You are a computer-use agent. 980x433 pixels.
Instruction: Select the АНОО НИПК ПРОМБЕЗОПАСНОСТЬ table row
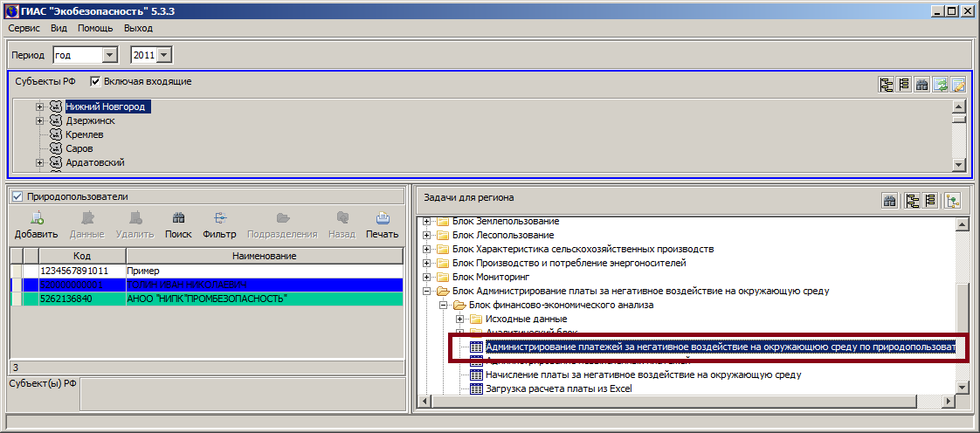206,299
